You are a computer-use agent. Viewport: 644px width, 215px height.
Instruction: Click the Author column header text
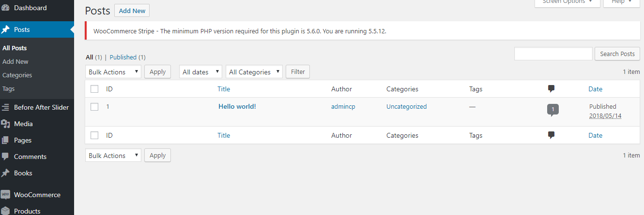(x=342, y=89)
